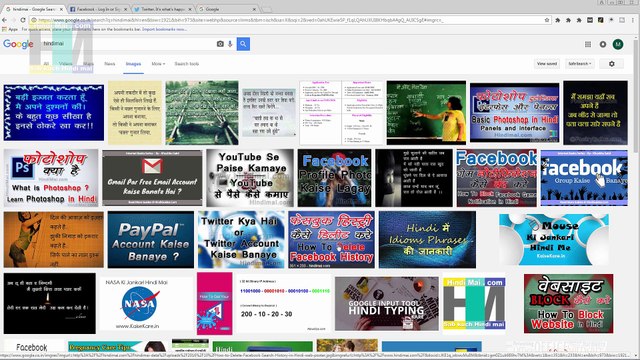640x360 pixels.
Task: Start voice search with microphone icon
Action: 230,44
